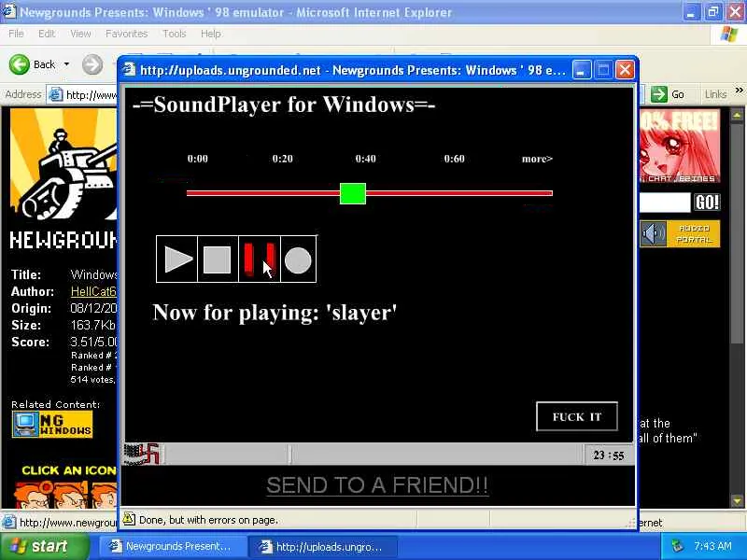
Task: Click the popup title bar IE icon
Action: coord(129,70)
